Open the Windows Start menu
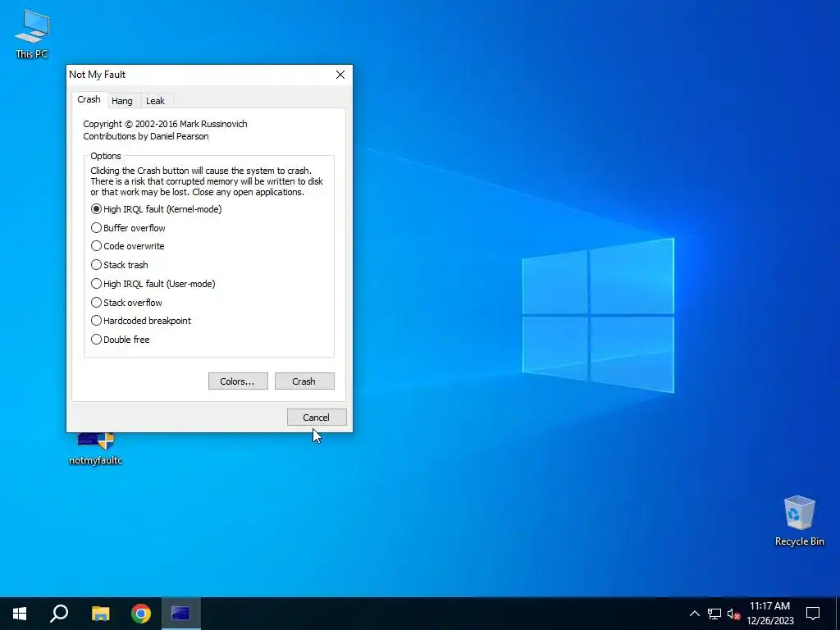840x630 pixels. pyautogui.click(x=20, y=614)
